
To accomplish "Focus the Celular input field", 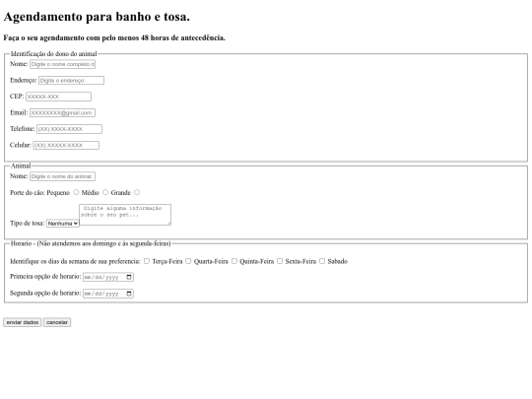I will [x=66, y=145].
